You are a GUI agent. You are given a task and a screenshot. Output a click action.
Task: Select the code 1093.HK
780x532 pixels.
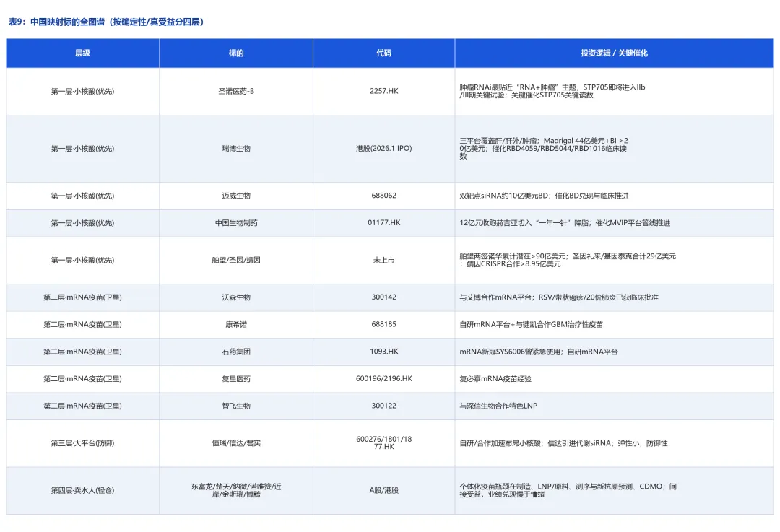tap(384, 352)
